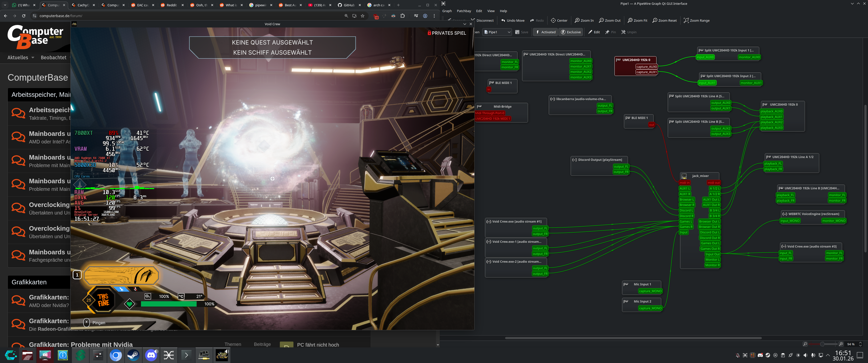
Task: Click the Beobachtet nav link on ComputerBase
Action: click(53, 57)
